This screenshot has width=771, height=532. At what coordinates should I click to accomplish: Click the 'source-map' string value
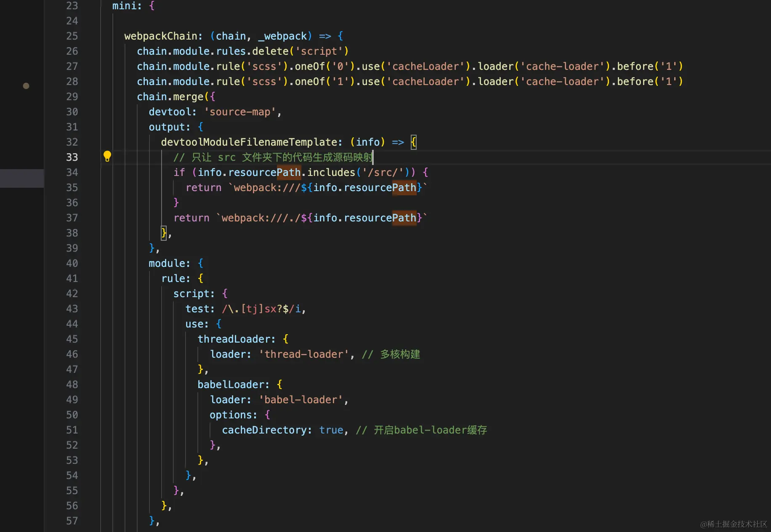pyautogui.click(x=240, y=112)
